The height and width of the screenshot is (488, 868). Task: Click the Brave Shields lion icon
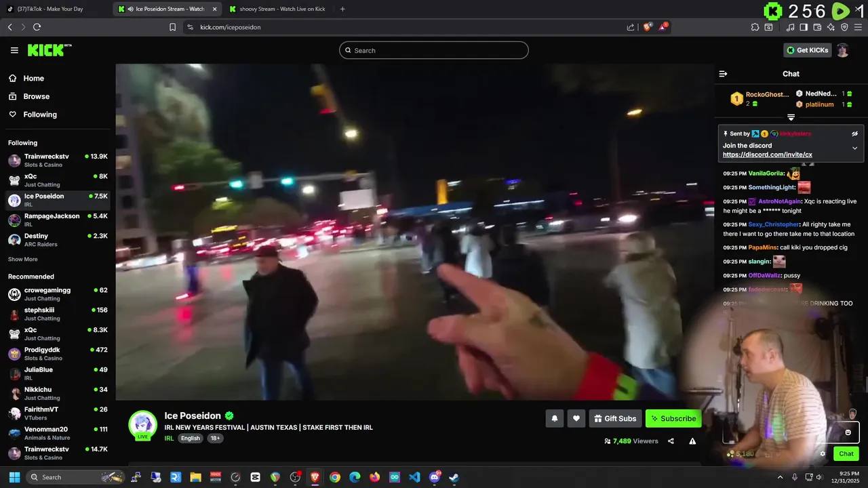click(647, 27)
